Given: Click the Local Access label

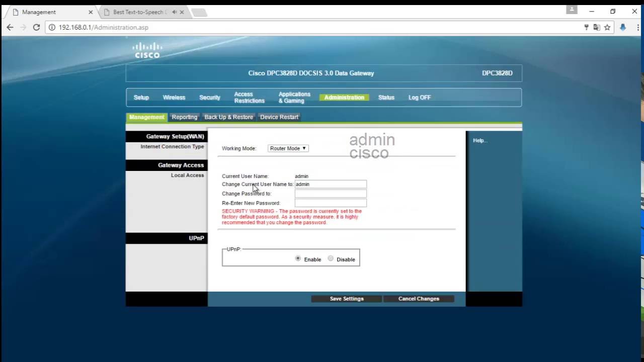Looking at the screenshot, I should click(187, 175).
